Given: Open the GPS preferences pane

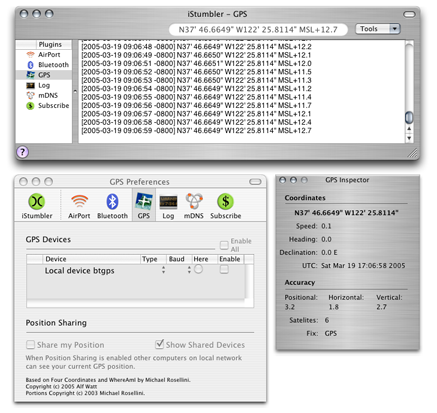Looking at the screenshot, I should (144, 206).
